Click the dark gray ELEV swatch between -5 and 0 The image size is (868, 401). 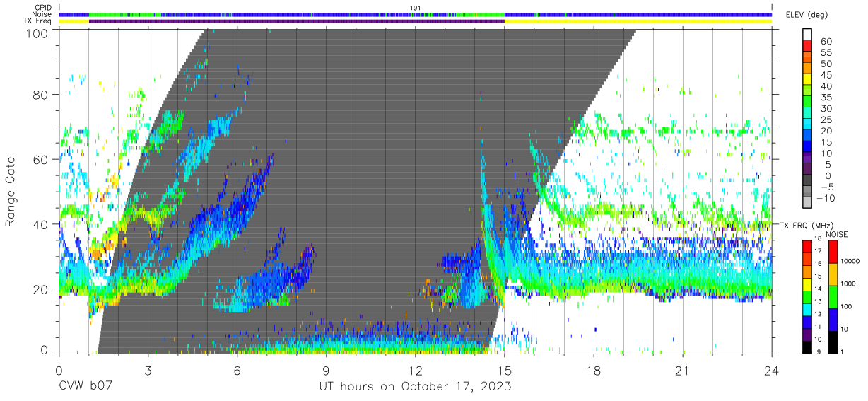(807, 181)
